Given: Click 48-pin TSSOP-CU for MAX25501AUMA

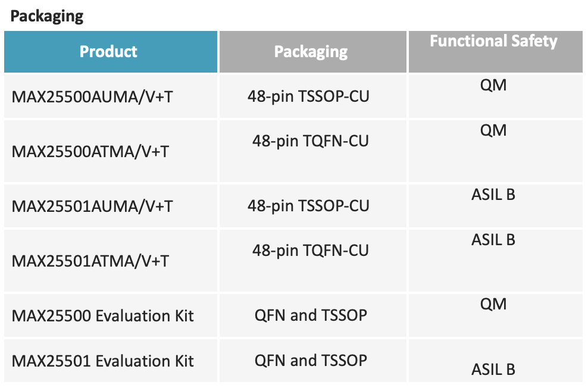Looking at the screenshot, I should click(308, 206).
